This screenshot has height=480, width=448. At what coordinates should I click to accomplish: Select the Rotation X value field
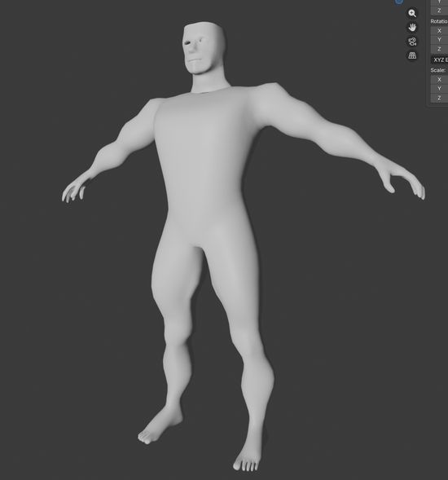pyautogui.click(x=439, y=31)
